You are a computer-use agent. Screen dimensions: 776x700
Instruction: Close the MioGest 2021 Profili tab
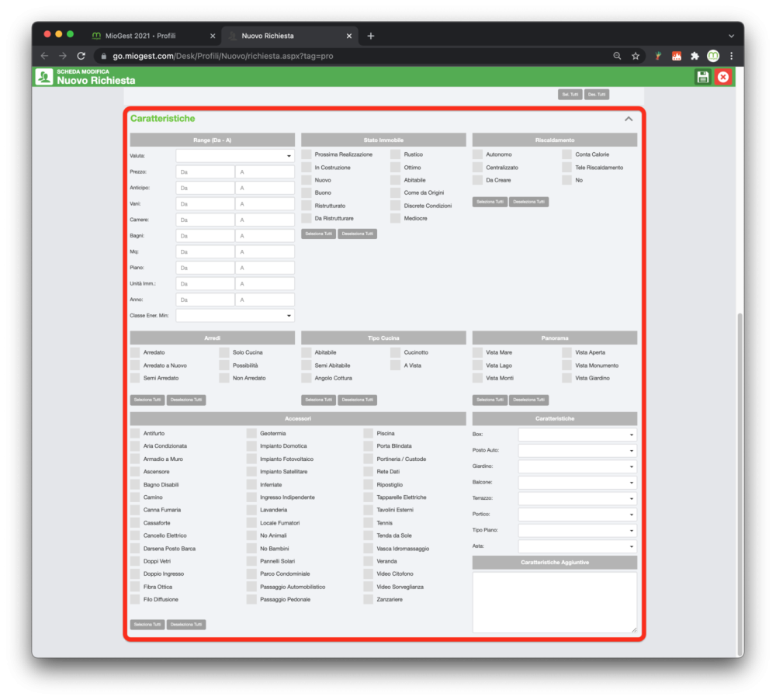click(x=213, y=36)
